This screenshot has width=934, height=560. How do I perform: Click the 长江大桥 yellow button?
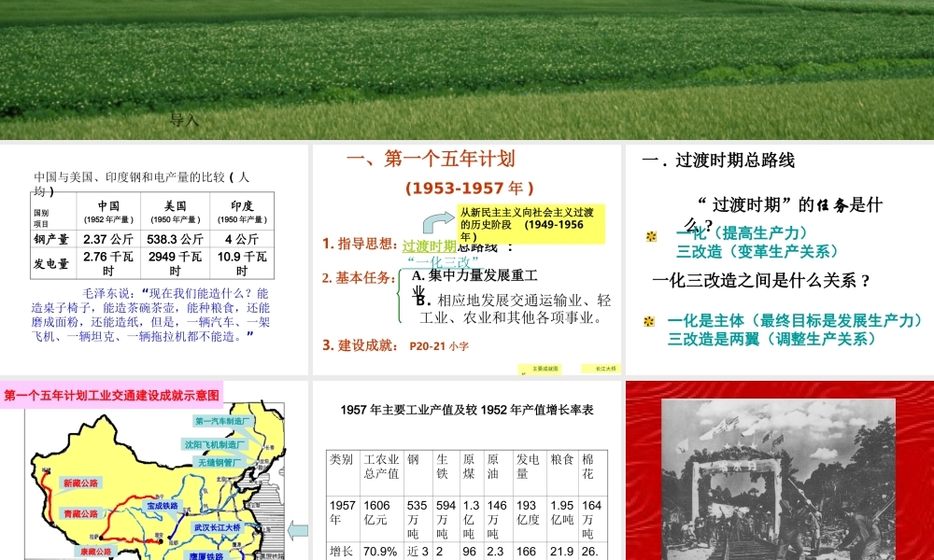coord(601,369)
